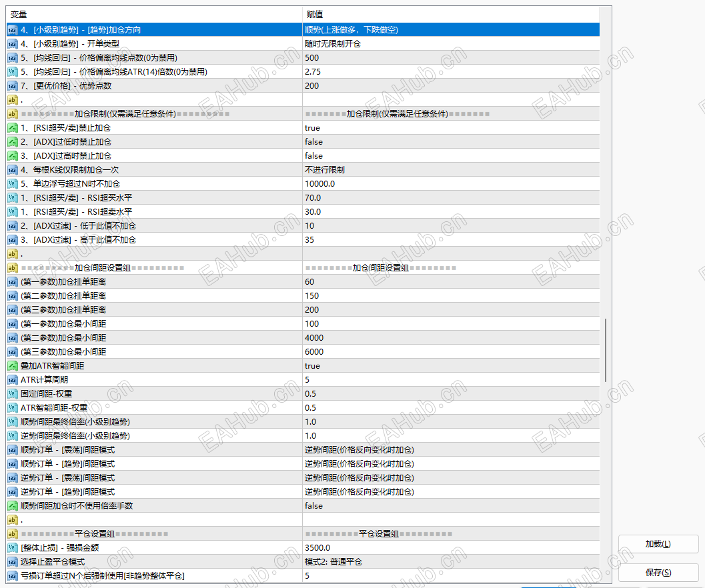This screenshot has width=705, height=588.
Task: Click the icon beside [整体止损] - 强损金额
Action: (12, 548)
